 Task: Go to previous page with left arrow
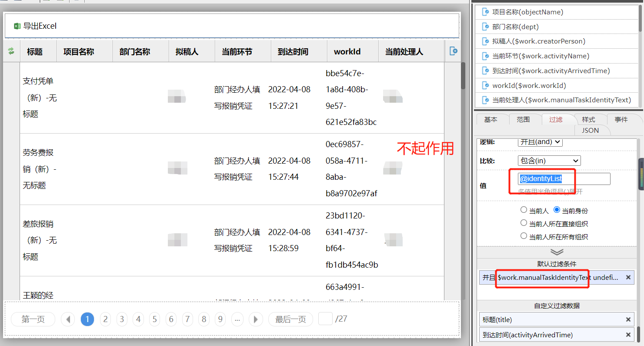click(68, 319)
